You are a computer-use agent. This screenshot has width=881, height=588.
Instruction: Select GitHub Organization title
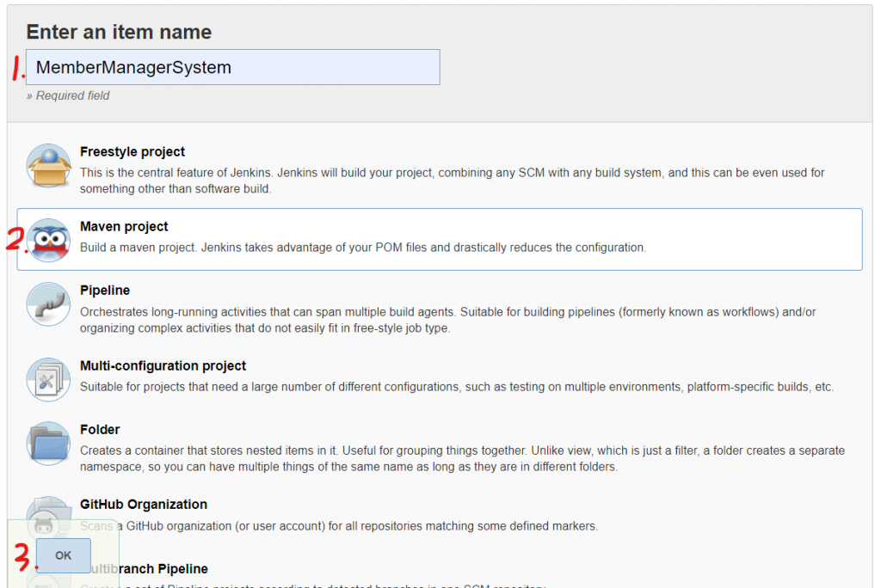click(x=144, y=504)
